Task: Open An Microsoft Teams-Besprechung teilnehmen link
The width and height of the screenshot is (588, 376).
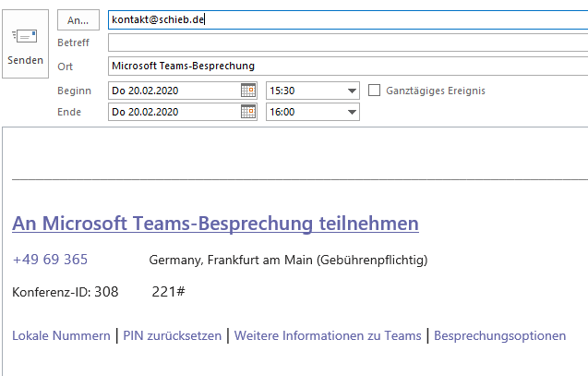Action: (215, 224)
